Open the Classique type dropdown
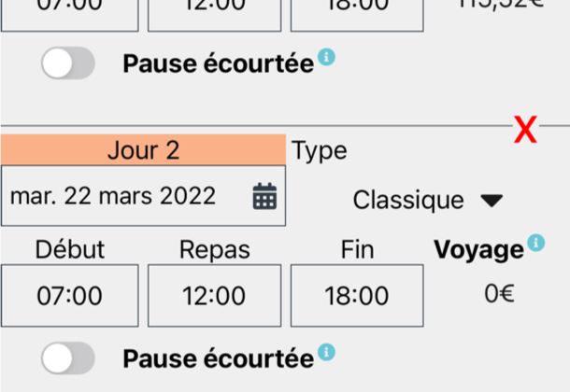This screenshot has height=392, width=570. pos(428,200)
